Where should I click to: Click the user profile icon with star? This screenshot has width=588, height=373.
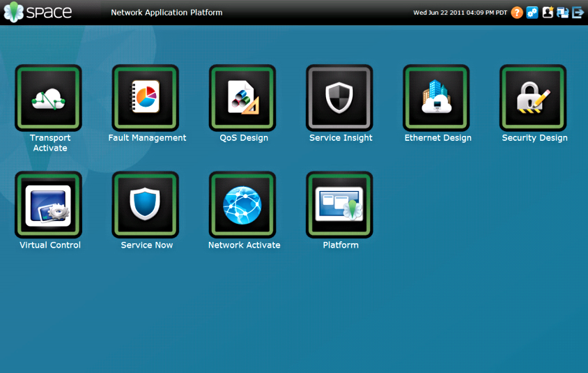point(548,13)
